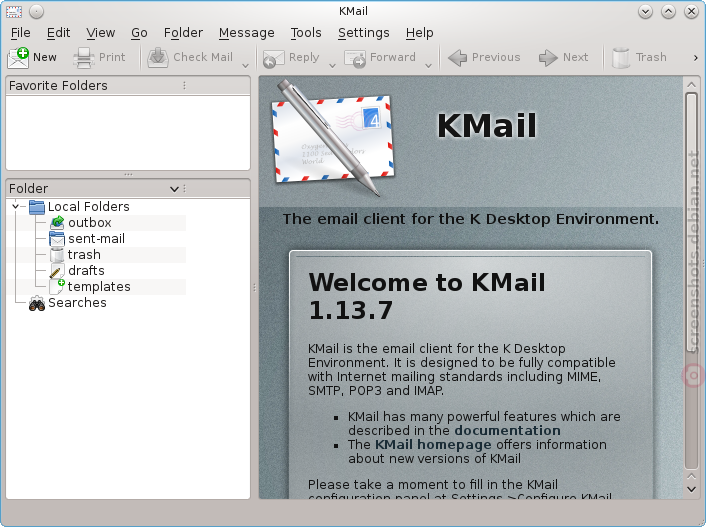Click the Trash can toolbar icon

click(621, 58)
